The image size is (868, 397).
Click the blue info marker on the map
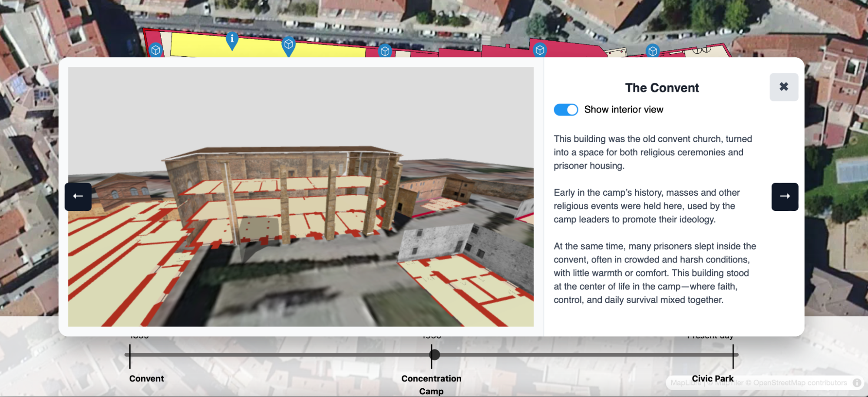click(x=232, y=39)
